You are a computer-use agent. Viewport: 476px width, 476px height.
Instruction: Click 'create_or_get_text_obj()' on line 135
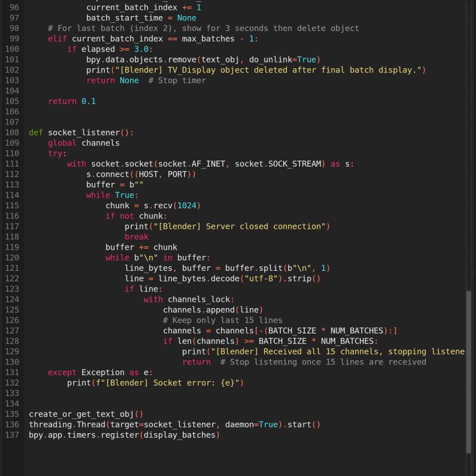(86, 414)
